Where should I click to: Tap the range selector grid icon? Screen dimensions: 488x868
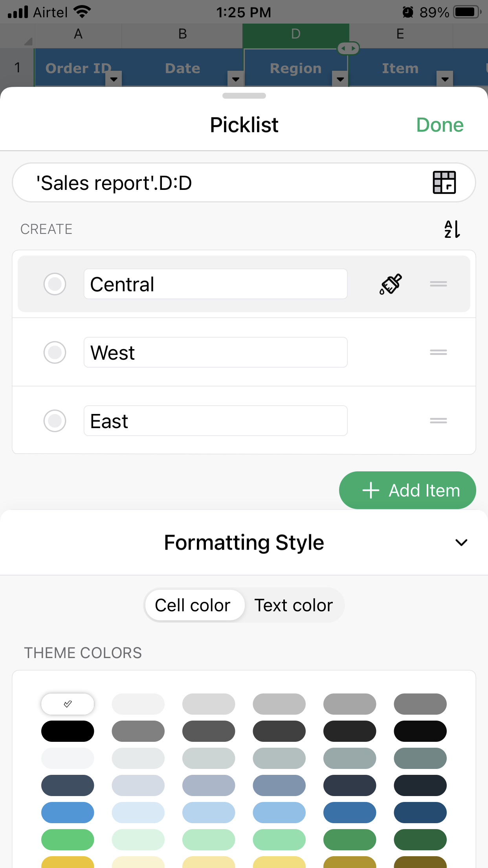click(x=444, y=182)
